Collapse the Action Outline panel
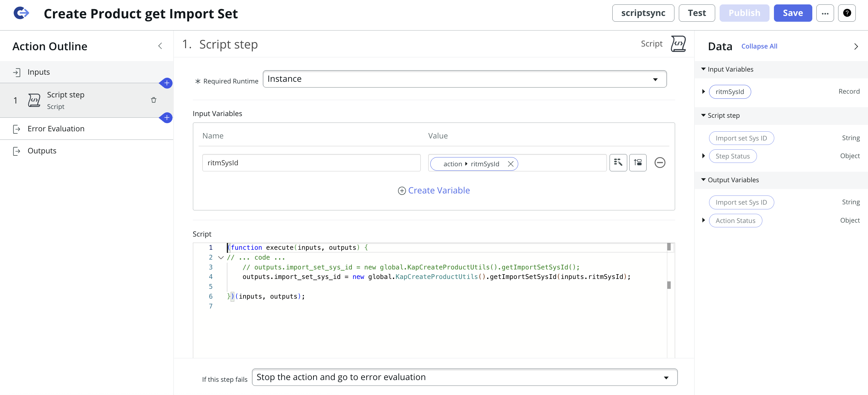The height and width of the screenshot is (395, 868). coord(160,46)
